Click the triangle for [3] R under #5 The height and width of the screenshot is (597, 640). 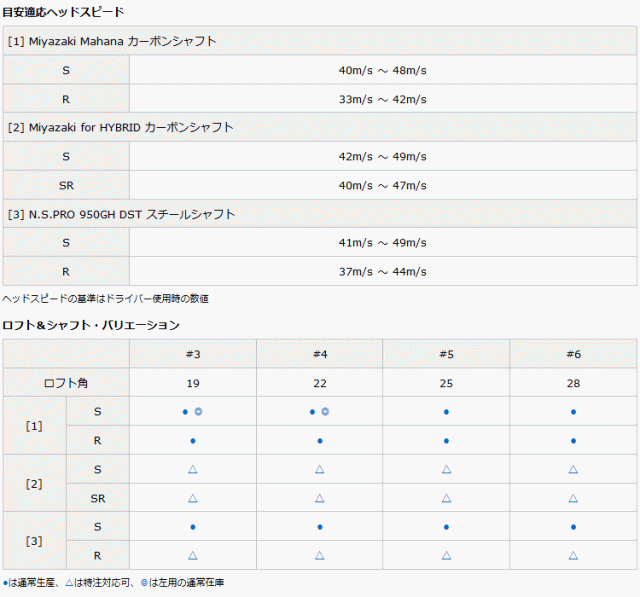click(446, 555)
